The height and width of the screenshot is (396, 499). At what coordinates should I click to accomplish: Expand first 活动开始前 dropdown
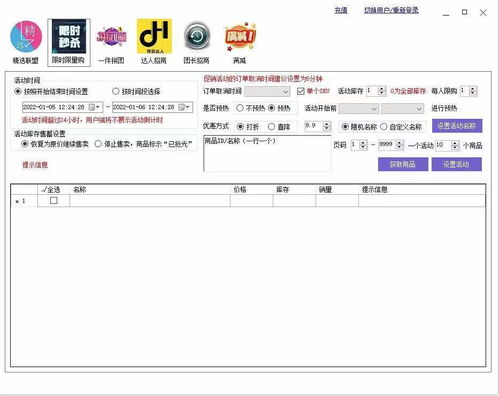pos(358,108)
